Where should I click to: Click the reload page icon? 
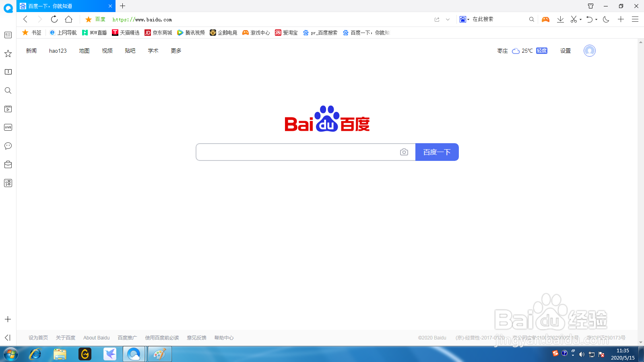[x=54, y=19]
